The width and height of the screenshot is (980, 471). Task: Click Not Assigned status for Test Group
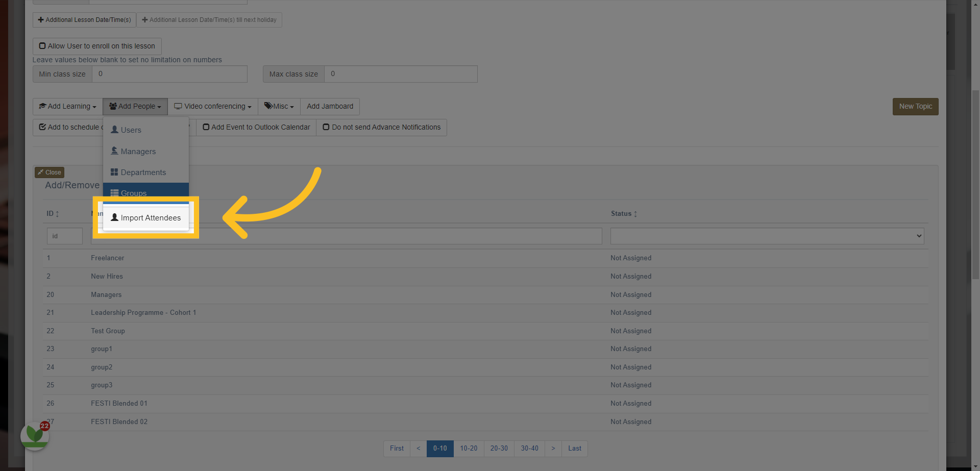click(631, 331)
